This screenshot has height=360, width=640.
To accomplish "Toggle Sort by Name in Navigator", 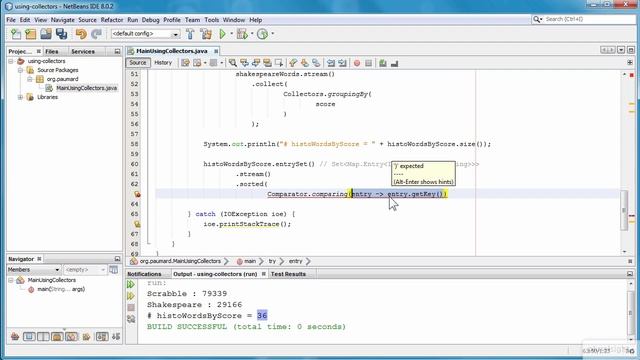I will click(102, 337).
